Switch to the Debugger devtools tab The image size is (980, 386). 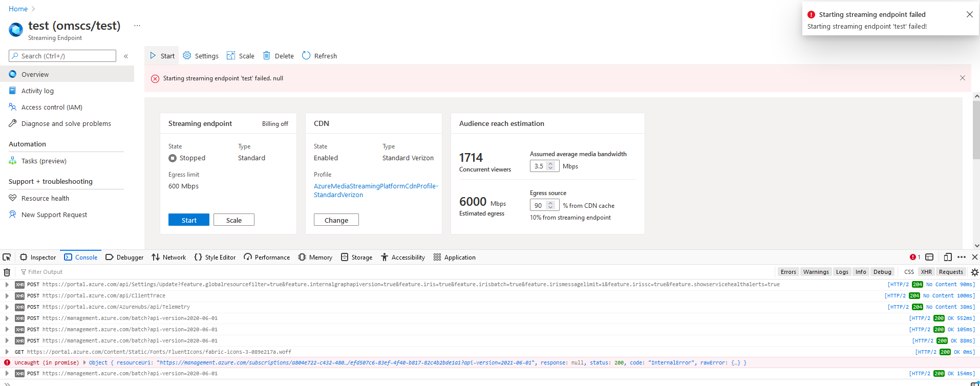[124, 257]
